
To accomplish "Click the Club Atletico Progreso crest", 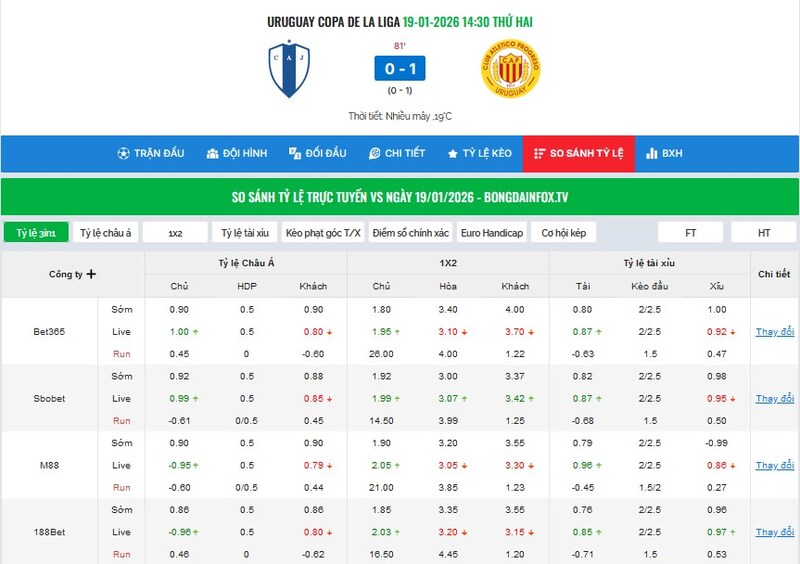I will [510, 69].
